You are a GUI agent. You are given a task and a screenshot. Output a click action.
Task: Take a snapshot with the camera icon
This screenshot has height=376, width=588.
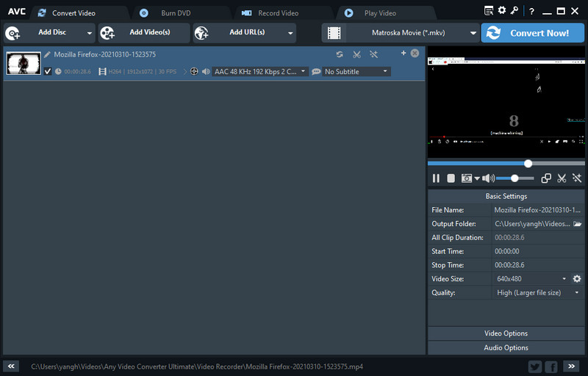pyautogui.click(x=466, y=178)
